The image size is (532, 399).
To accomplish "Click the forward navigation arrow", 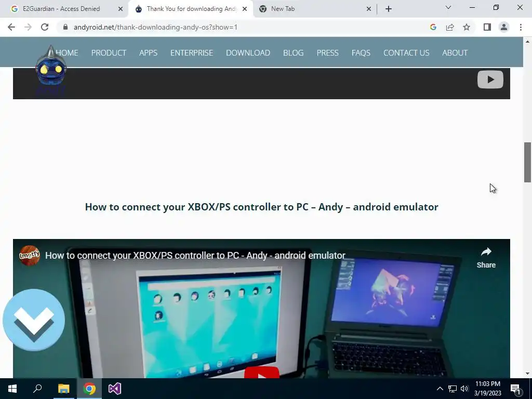I will click(28, 27).
